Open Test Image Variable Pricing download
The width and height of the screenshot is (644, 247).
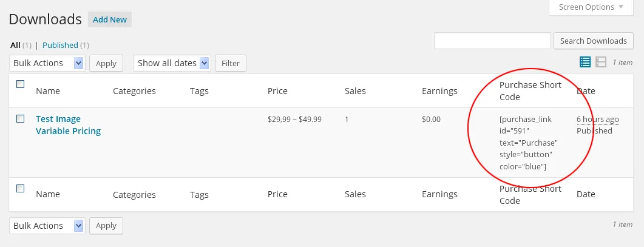pos(68,125)
